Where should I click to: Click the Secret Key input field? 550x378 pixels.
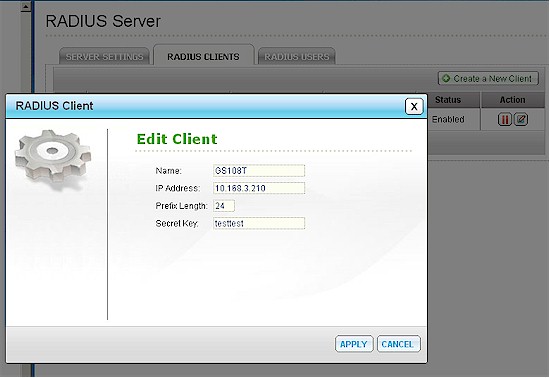coord(259,223)
